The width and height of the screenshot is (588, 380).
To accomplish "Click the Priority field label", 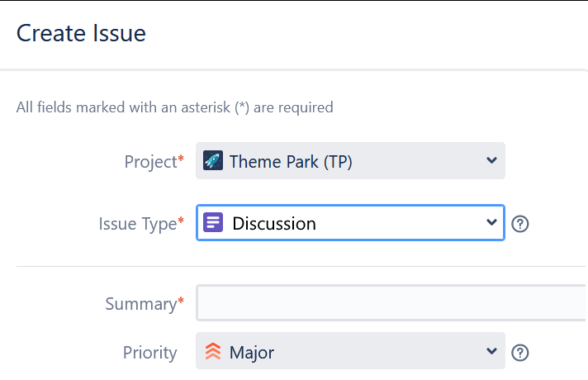I will [150, 353].
